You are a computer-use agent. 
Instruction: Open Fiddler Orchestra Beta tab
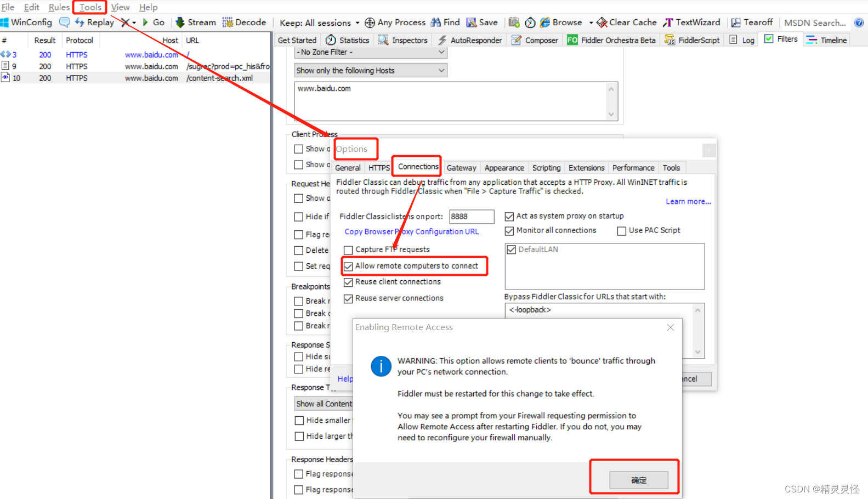(611, 40)
